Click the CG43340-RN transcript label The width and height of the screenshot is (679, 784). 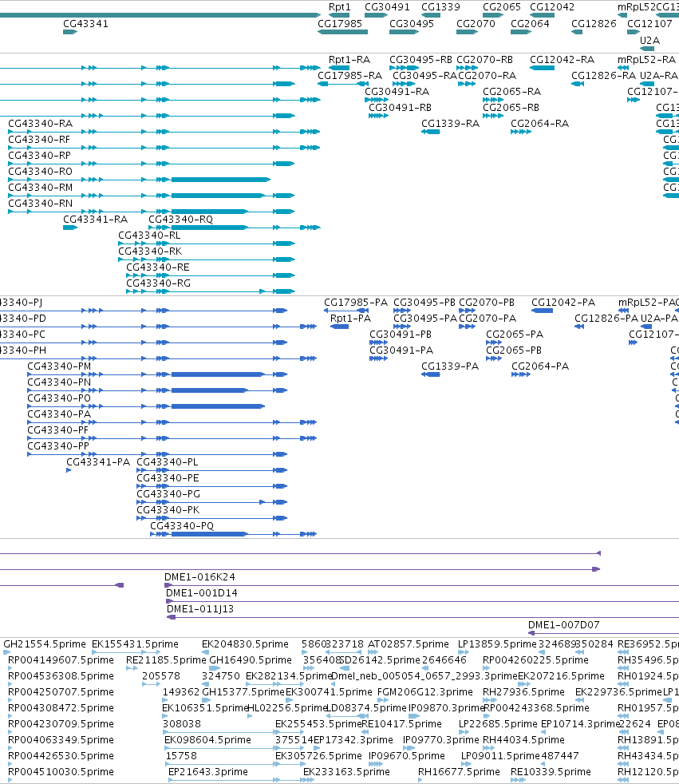41,204
